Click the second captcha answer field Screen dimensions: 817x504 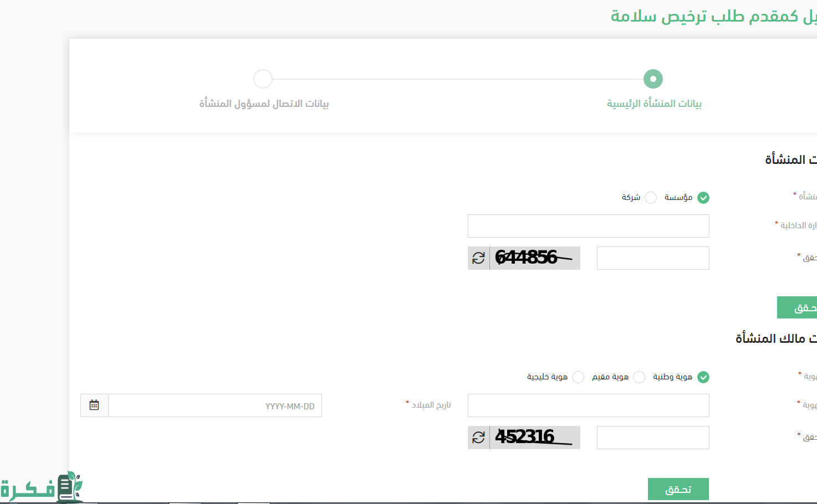[x=652, y=438]
